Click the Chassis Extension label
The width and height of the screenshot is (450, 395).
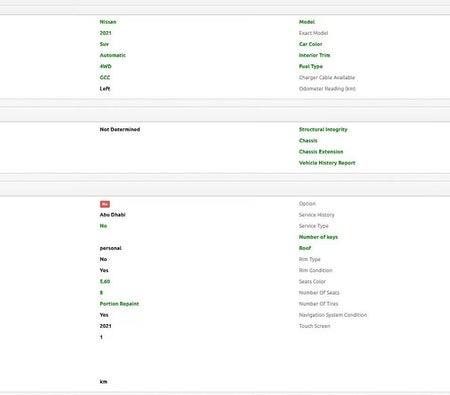tap(321, 152)
